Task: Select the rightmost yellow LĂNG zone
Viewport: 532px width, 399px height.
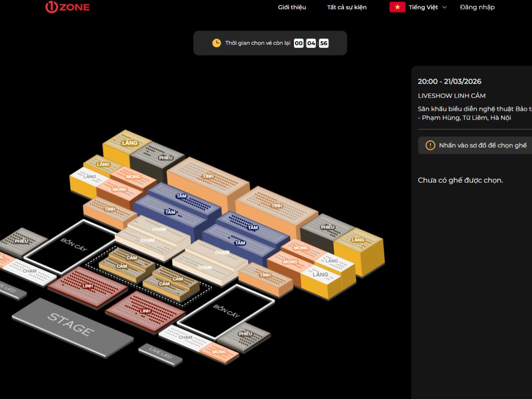Action: pyautogui.click(x=358, y=242)
